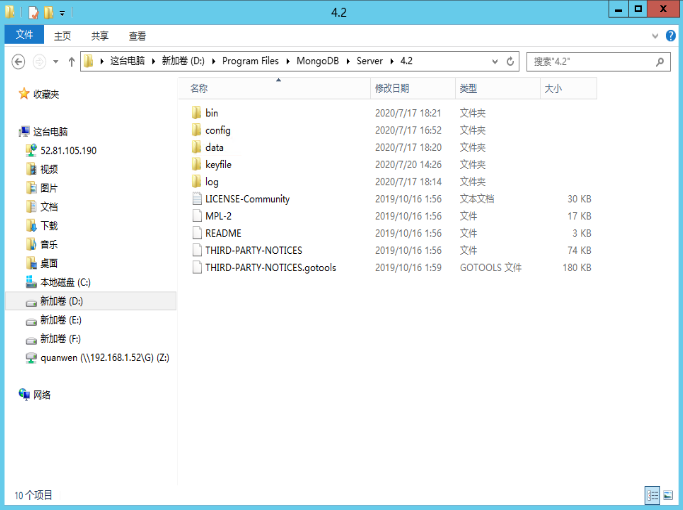Switch to the 查看 ribbon tab
The height and width of the screenshot is (510, 683).
137,36
